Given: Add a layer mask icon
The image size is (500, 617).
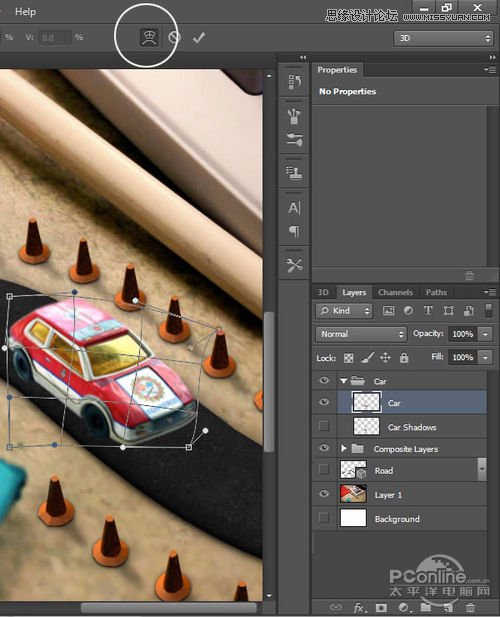Looking at the screenshot, I should pos(380,608).
